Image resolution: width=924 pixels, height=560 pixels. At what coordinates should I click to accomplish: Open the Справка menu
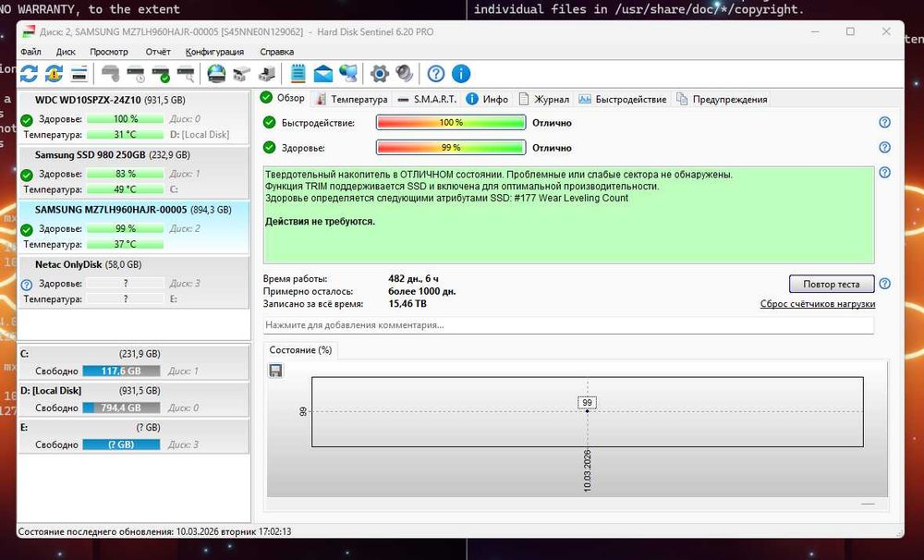(x=276, y=51)
